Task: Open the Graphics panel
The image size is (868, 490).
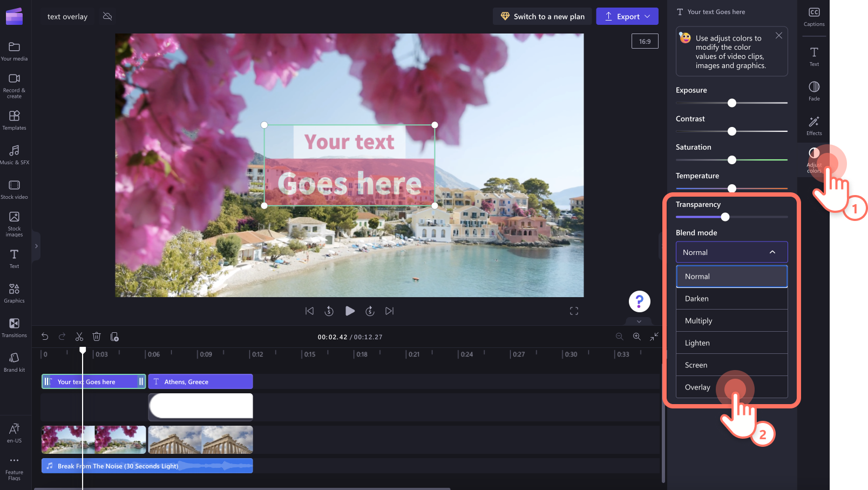Action: tap(15, 293)
